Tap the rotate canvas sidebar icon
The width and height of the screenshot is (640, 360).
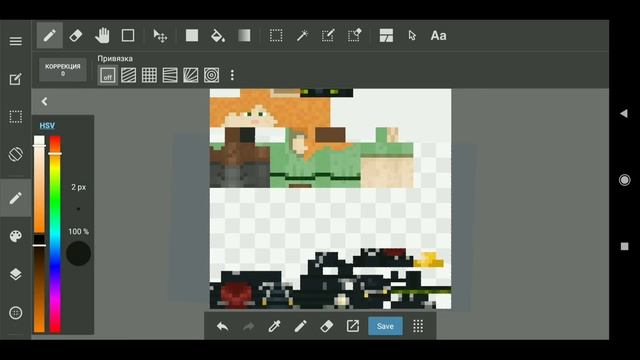(16, 154)
